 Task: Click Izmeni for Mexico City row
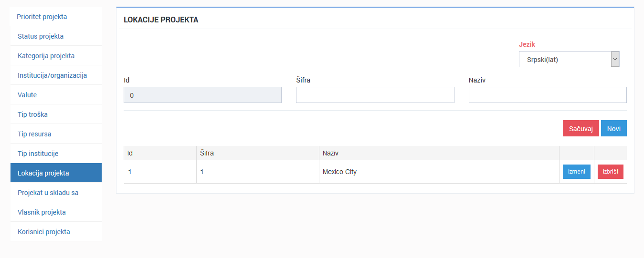[x=576, y=172]
